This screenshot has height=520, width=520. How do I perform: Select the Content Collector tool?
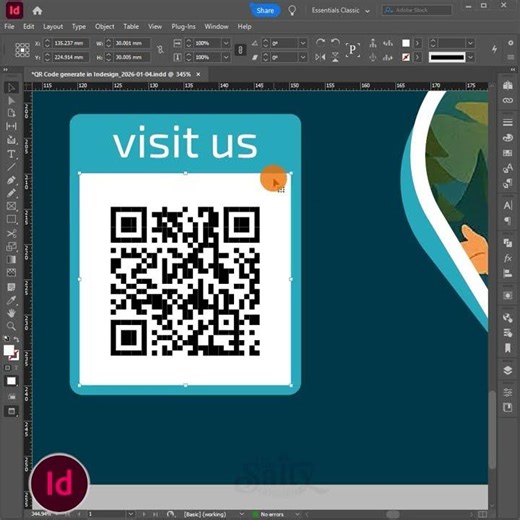click(11, 140)
